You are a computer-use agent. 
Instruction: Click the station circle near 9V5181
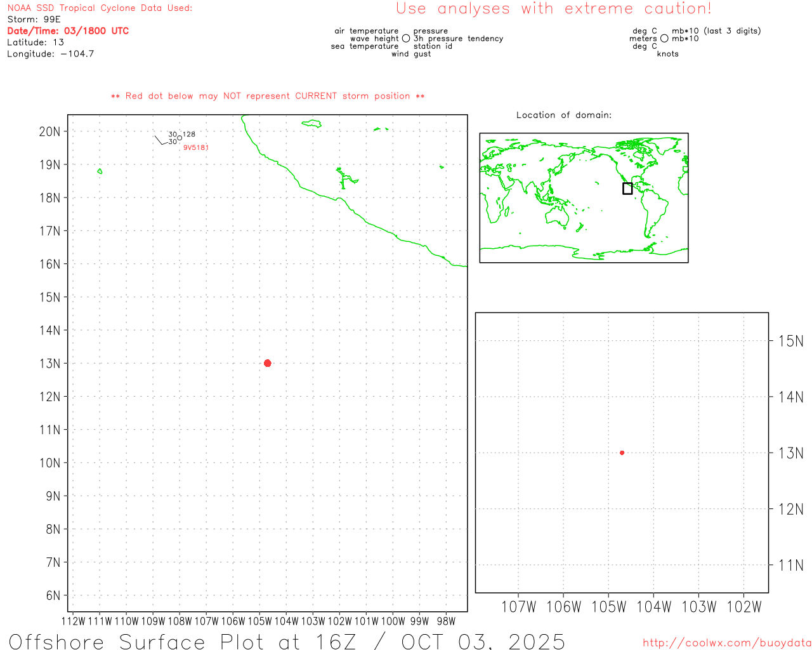[x=180, y=138]
